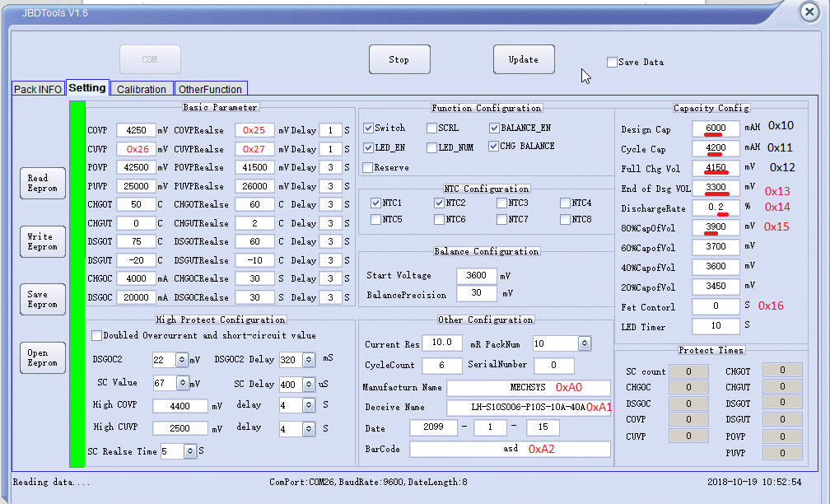Open the PackNum dropdown
830x504 pixels.
(584, 343)
